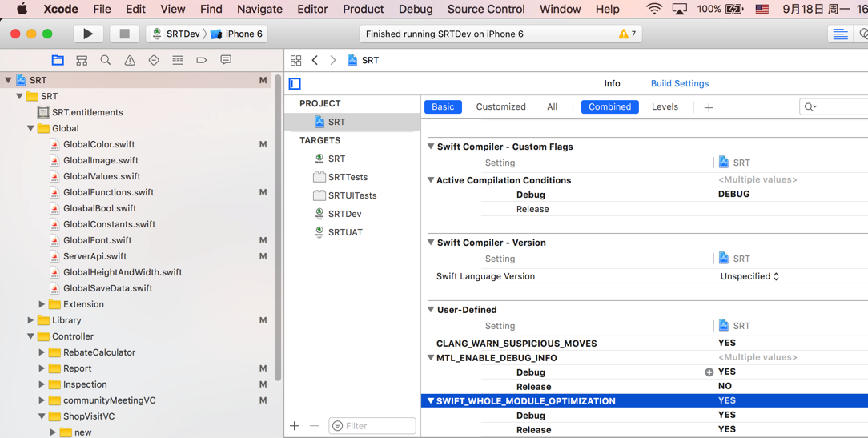Viewport: 868px width, 438px height.
Task: Show All build settings
Action: (552, 106)
